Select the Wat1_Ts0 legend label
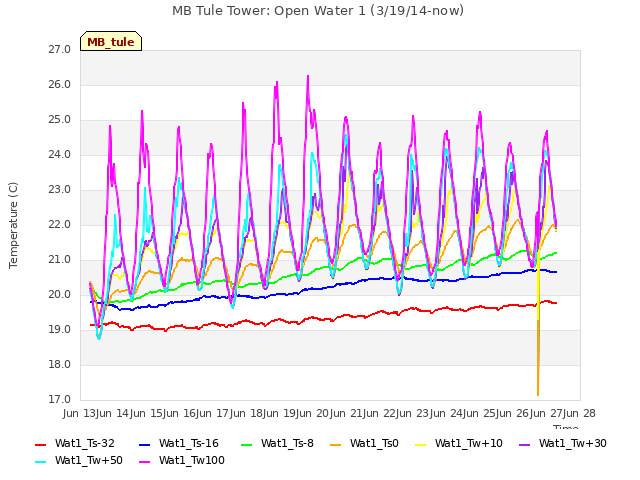Viewport: 640px width, 480px height. (x=374, y=443)
